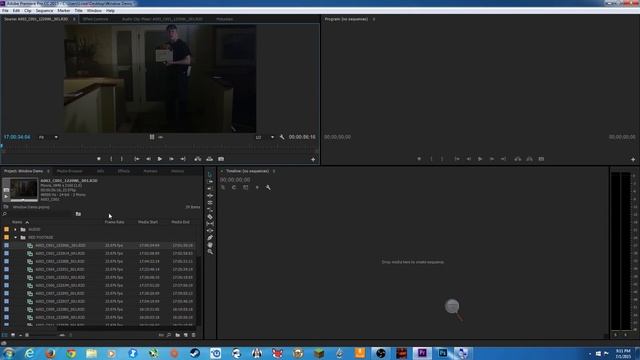Image resolution: width=640 pixels, height=360 pixels.
Task: Click Add Marker icon in Timeline panel
Action: coord(257,187)
